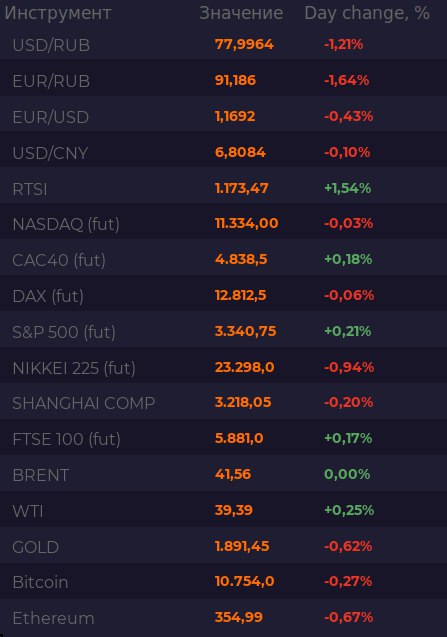The width and height of the screenshot is (447, 637).
Task: Select the Bitcoin row
Action: [224, 581]
